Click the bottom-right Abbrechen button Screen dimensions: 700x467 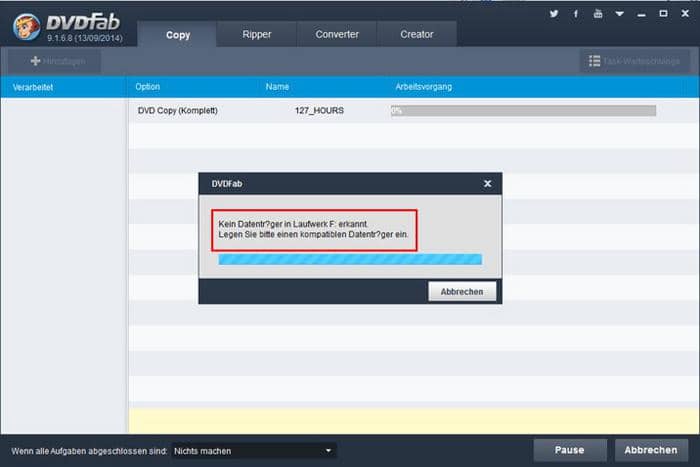point(650,450)
